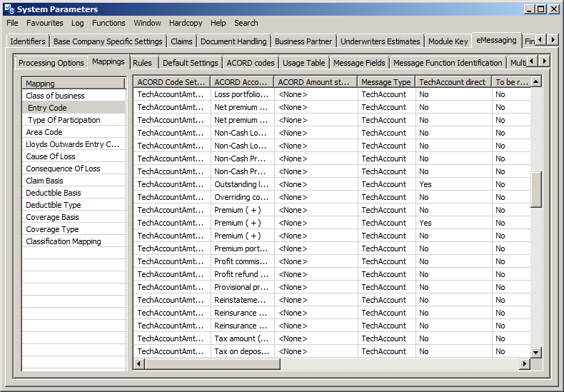Click table vertical scrollbar down arrow
564x392 pixels.
[x=536, y=353]
